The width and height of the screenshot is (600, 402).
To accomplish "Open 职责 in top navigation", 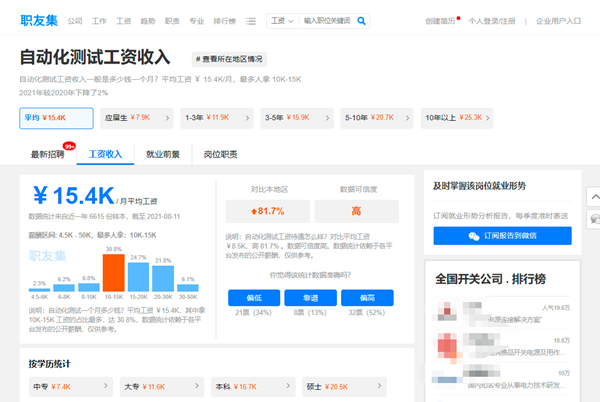I will 172,21.
